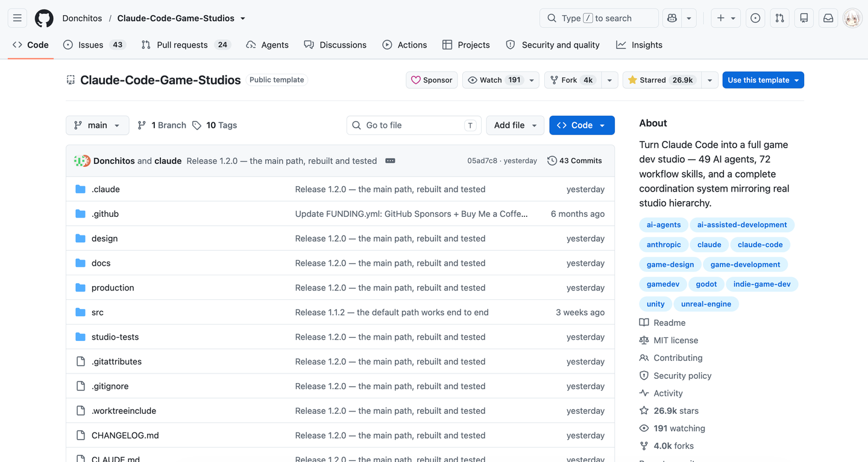Open the 10 Tags link
Viewport: 868px width, 462px height.
(x=215, y=125)
